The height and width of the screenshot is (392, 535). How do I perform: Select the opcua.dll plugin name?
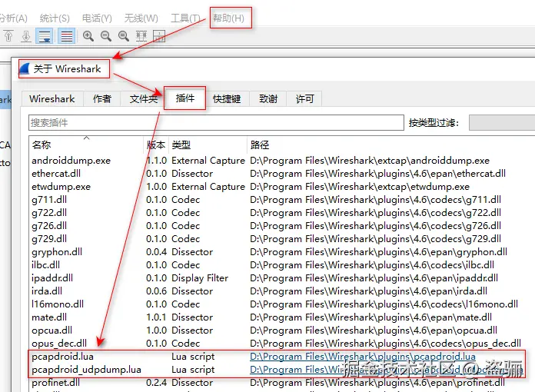[x=52, y=331]
